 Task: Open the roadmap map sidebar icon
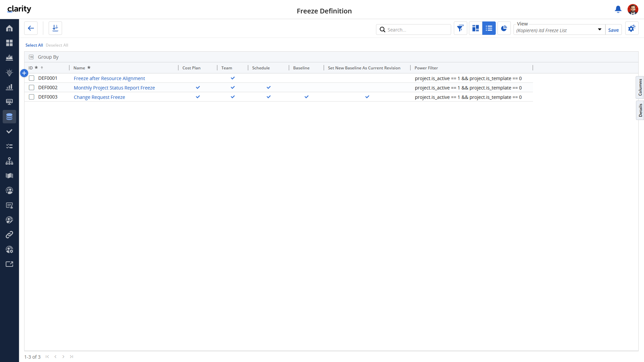pyautogui.click(x=9, y=176)
